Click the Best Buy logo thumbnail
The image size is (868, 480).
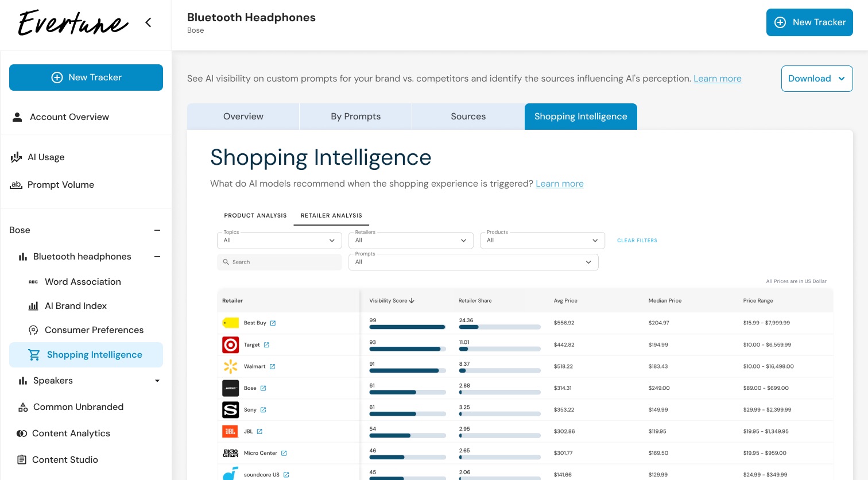pyautogui.click(x=230, y=323)
